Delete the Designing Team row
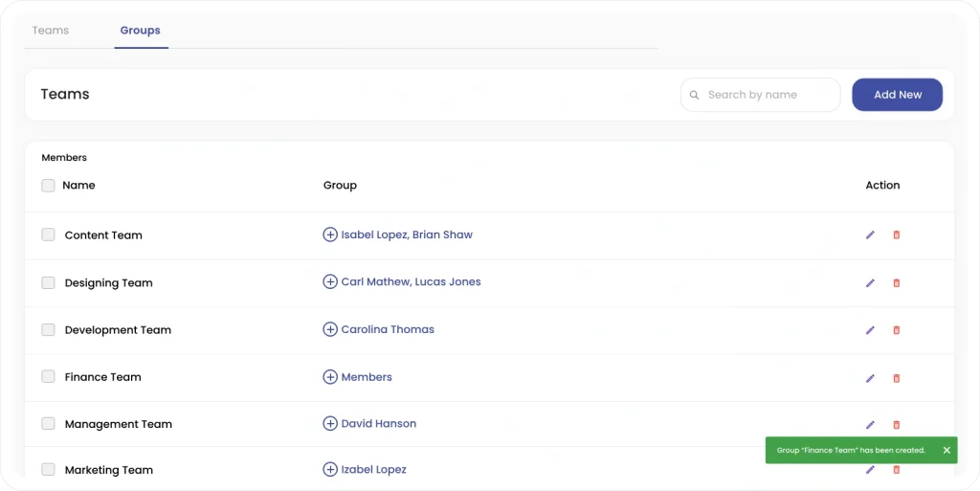 (896, 283)
